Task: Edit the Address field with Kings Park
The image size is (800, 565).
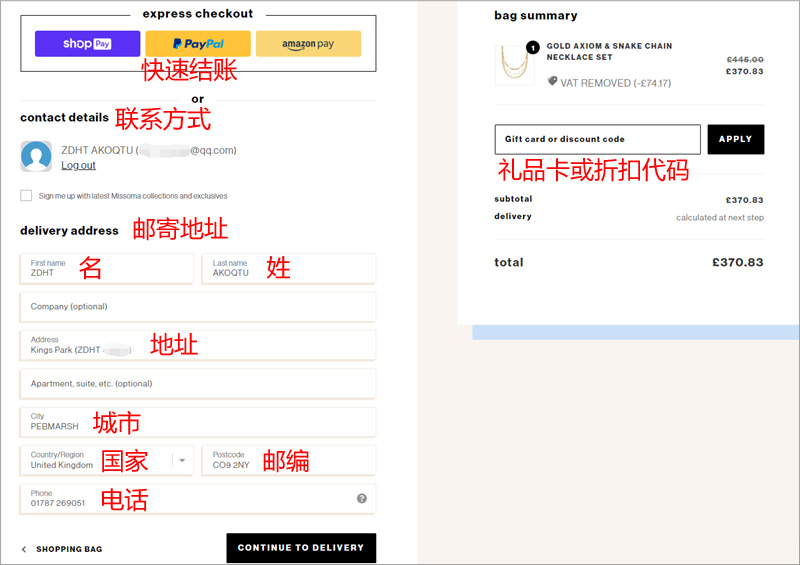Action: 198,346
